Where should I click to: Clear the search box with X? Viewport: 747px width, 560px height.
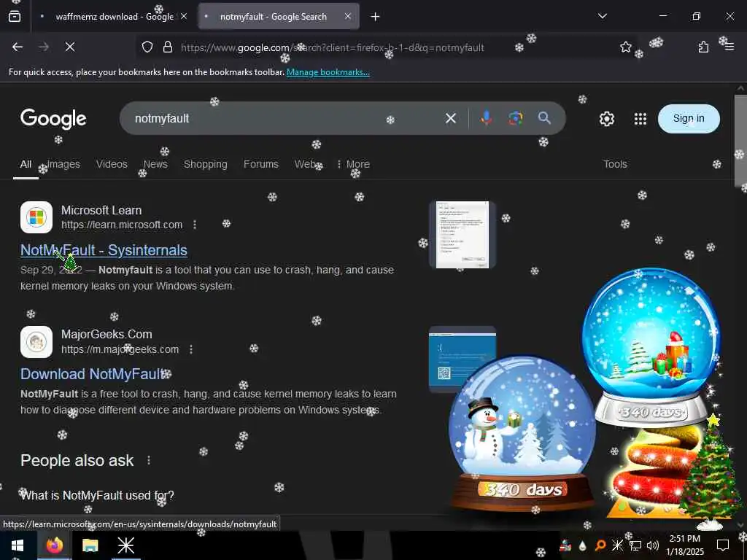coord(451,118)
